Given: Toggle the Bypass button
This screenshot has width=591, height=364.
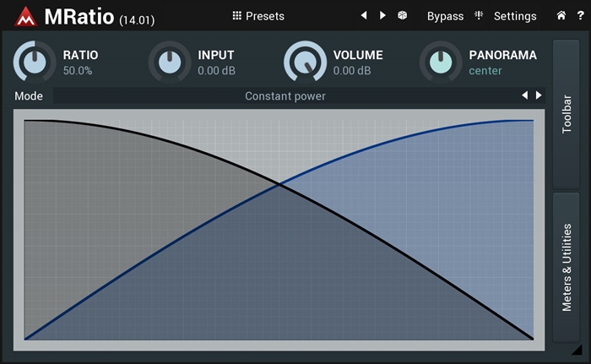Looking at the screenshot, I should (445, 16).
